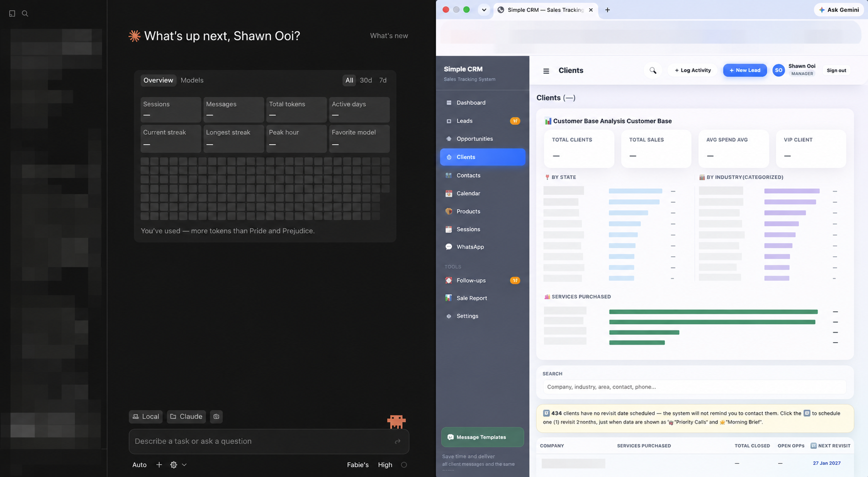Click the Log Activity button

click(693, 70)
